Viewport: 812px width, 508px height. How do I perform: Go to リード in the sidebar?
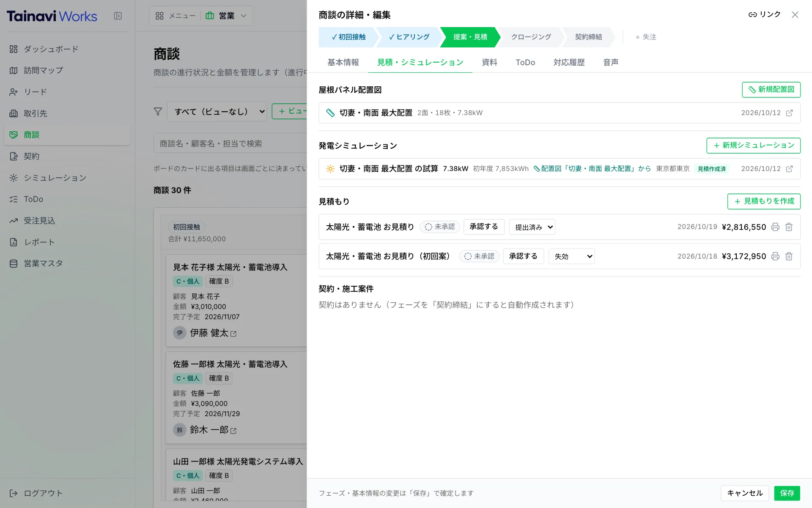pyautogui.click(x=67, y=92)
